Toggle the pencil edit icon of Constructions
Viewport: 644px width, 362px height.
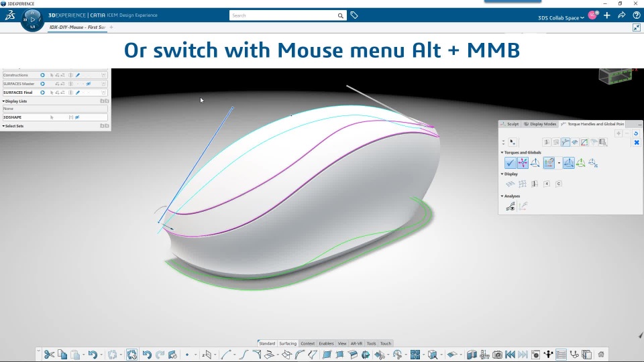tap(78, 75)
